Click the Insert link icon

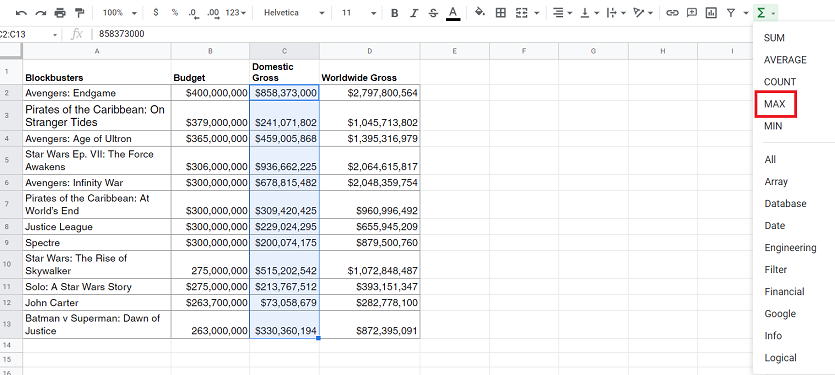click(x=673, y=13)
